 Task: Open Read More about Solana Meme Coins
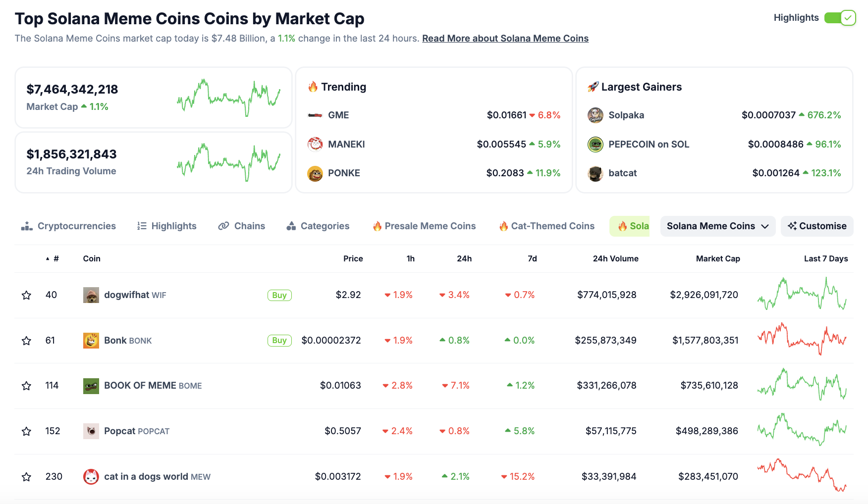click(x=505, y=39)
